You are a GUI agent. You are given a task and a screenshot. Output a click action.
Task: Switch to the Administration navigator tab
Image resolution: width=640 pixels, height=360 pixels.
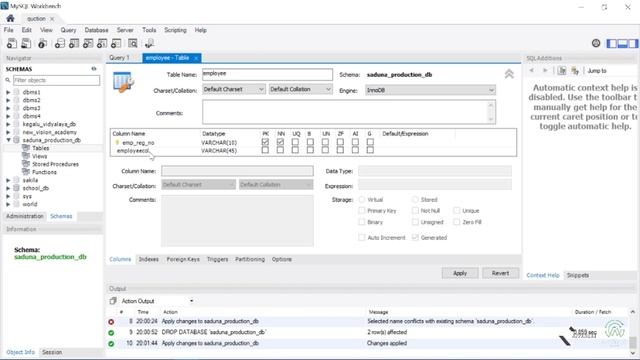(24, 216)
